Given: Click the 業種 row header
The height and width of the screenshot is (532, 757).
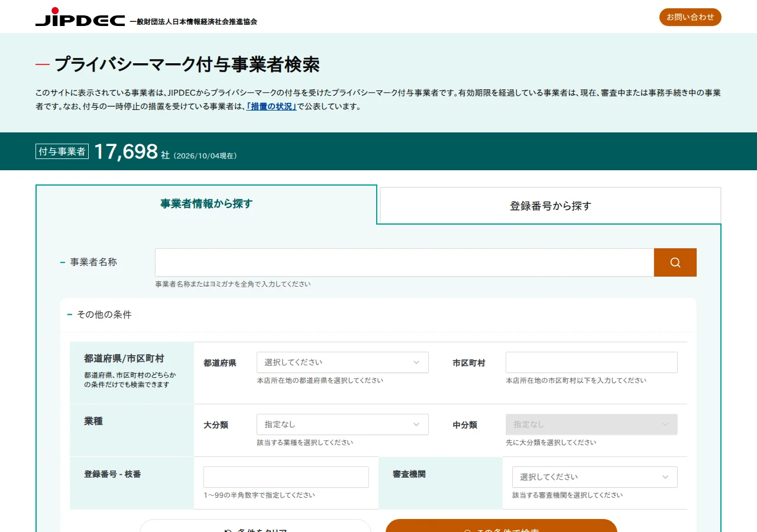Looking at the screenshot, I should click(x=132, y=430).
